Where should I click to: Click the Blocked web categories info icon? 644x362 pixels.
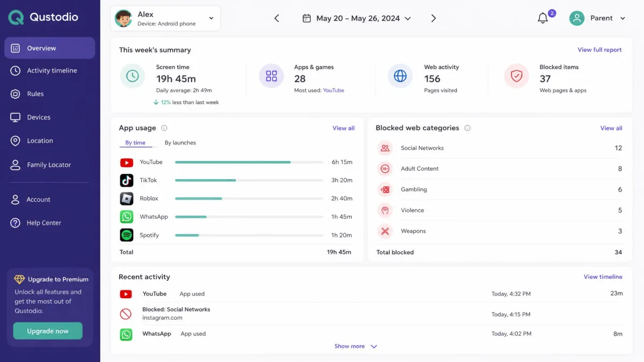tap(467, 128)
